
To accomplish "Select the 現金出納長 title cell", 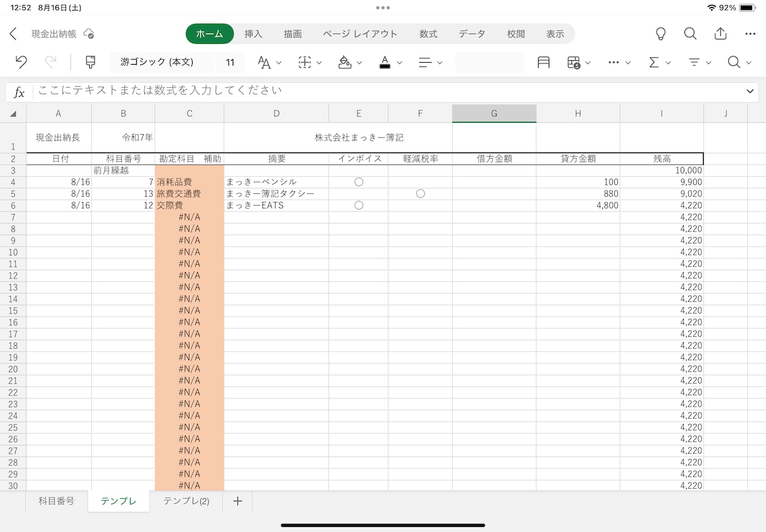I will coord(58,137).
